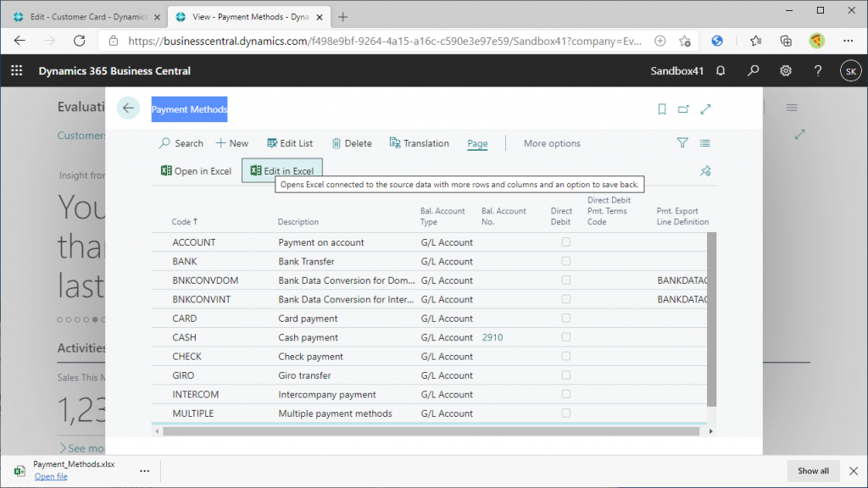Image resolution: width=868 pixels, height=488 pixels.
Task: Open the Bal. Account No. column header
Action: [x=504, y=216]
